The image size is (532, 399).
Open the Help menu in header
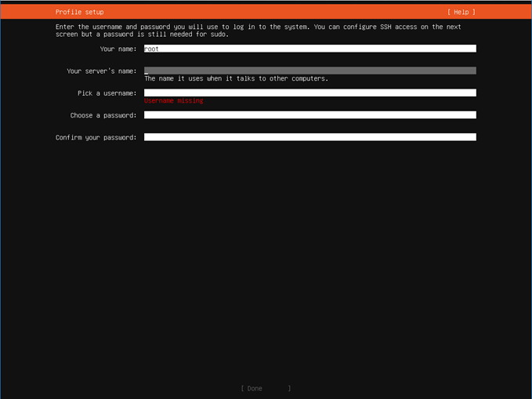tap(461, 12)
